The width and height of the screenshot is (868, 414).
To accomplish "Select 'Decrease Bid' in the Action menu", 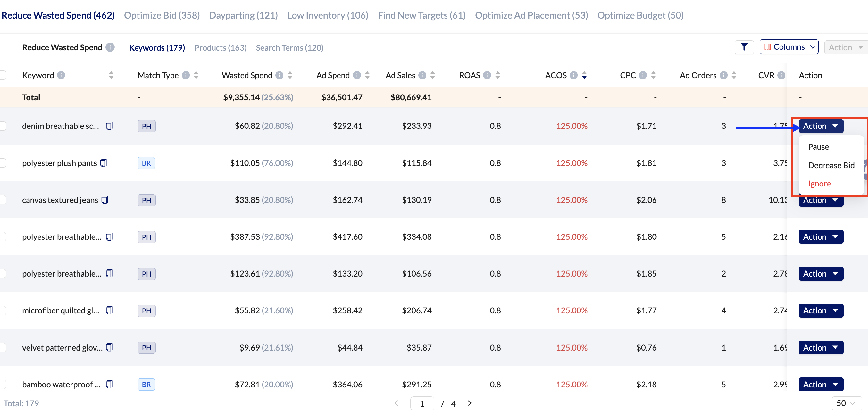I will (x=831, y=165).
